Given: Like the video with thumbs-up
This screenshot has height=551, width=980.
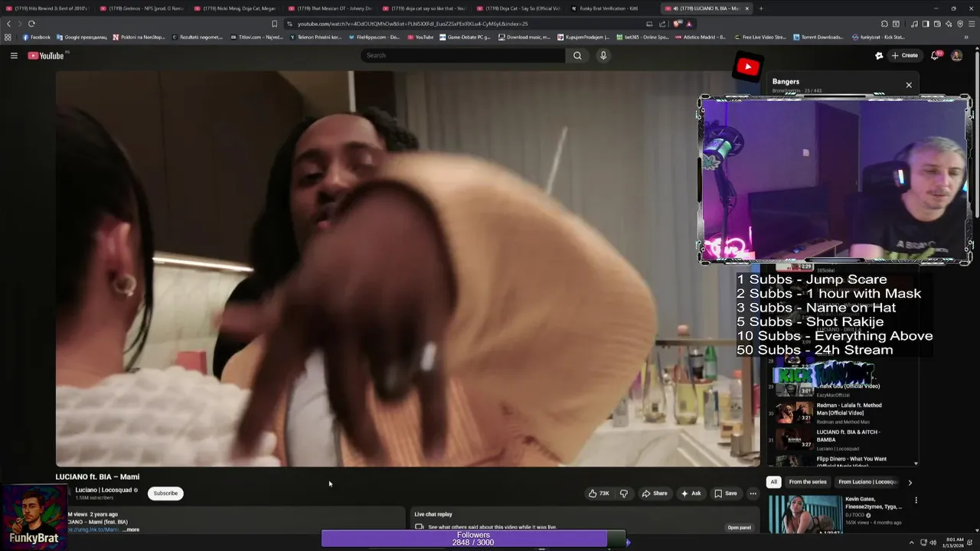Looking at the screenshot, I should click(599, 494).
